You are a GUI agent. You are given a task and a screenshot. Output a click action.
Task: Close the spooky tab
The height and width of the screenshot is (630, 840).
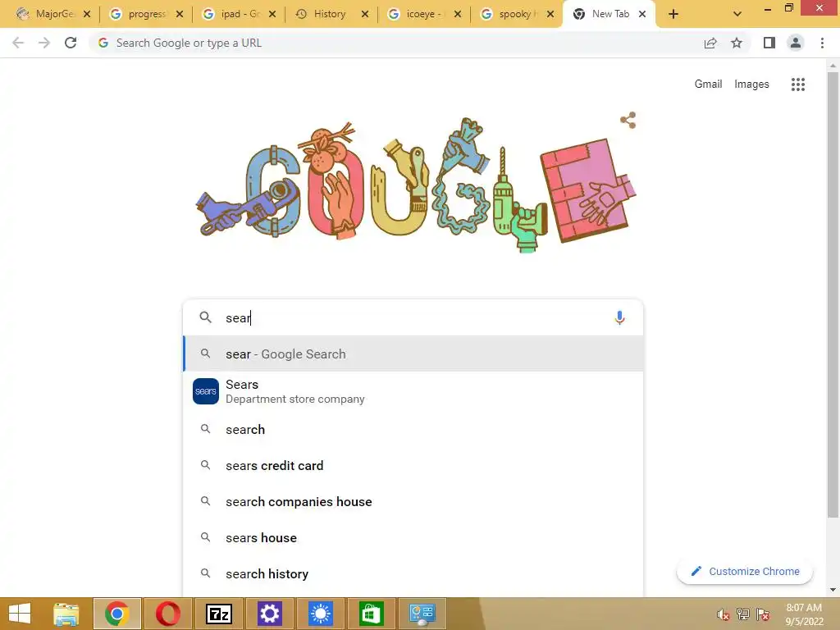pyautogui.click(x=550, y=15)
